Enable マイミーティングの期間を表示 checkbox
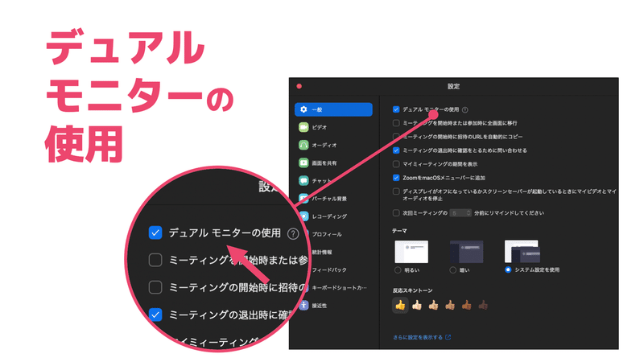 (x=396, y=164)
